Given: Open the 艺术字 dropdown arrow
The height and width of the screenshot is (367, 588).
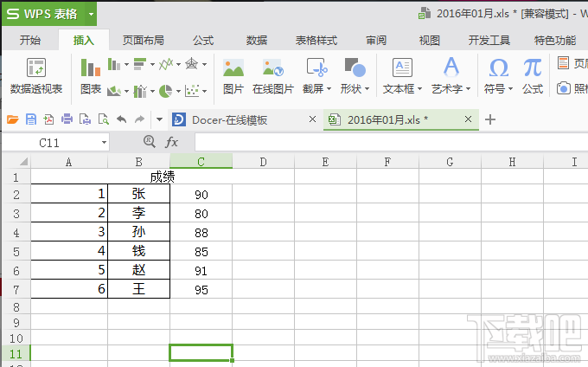Looking at the screenshot, I should coord(468,89).
